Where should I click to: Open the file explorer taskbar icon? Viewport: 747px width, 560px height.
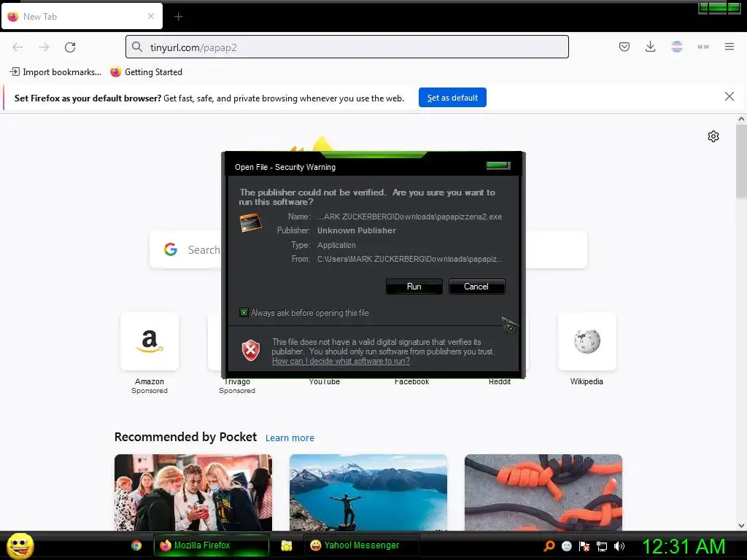[286, 545]
